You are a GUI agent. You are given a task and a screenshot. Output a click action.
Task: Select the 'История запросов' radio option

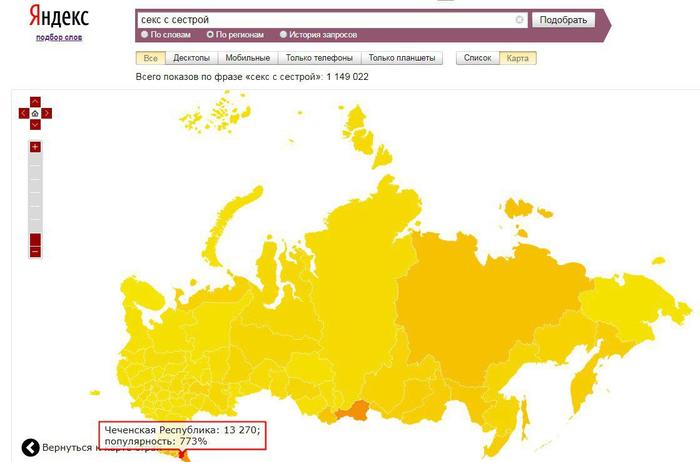click(283, 34)
